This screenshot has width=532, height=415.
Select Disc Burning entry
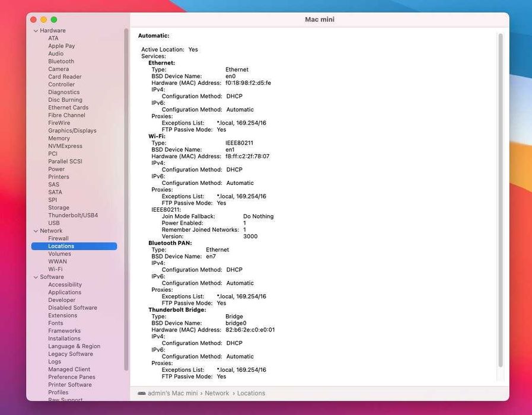pyautogui.click(x=65, y=100)
